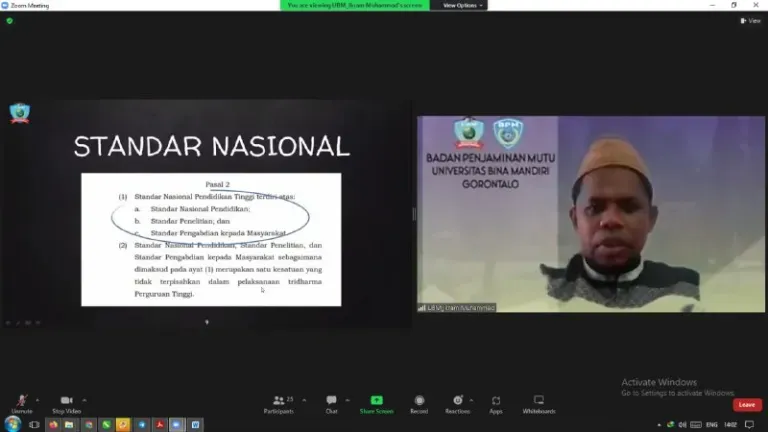Screen dimensions: 768x432
Task: Expand the Participants options arrow
Action: 304,399
